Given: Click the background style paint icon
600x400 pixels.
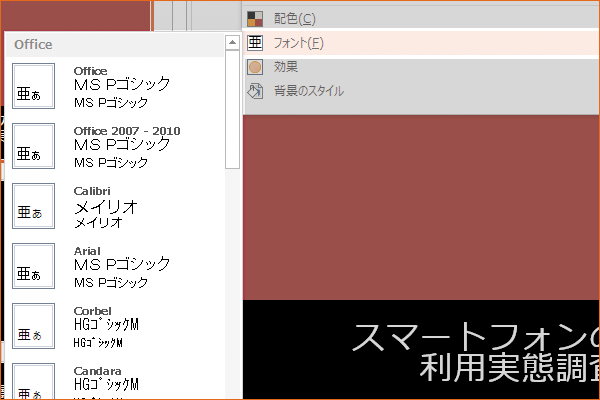Looking at the screenshot, I should click(x=255, y=91).
